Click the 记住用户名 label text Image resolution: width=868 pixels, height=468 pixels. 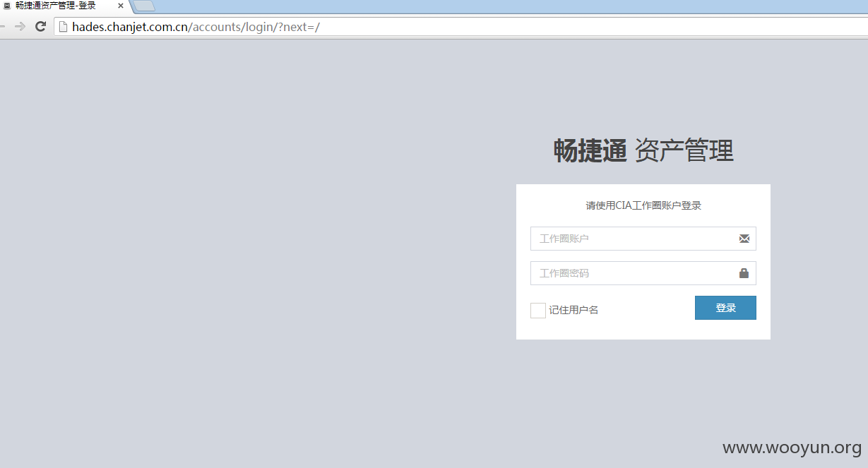(573, 310)
